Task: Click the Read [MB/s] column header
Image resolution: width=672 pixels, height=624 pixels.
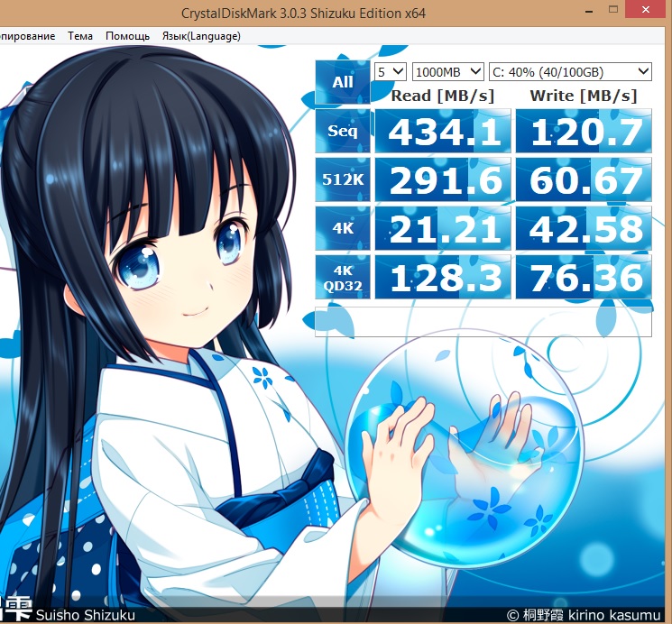Action: [x=443, y=96]
